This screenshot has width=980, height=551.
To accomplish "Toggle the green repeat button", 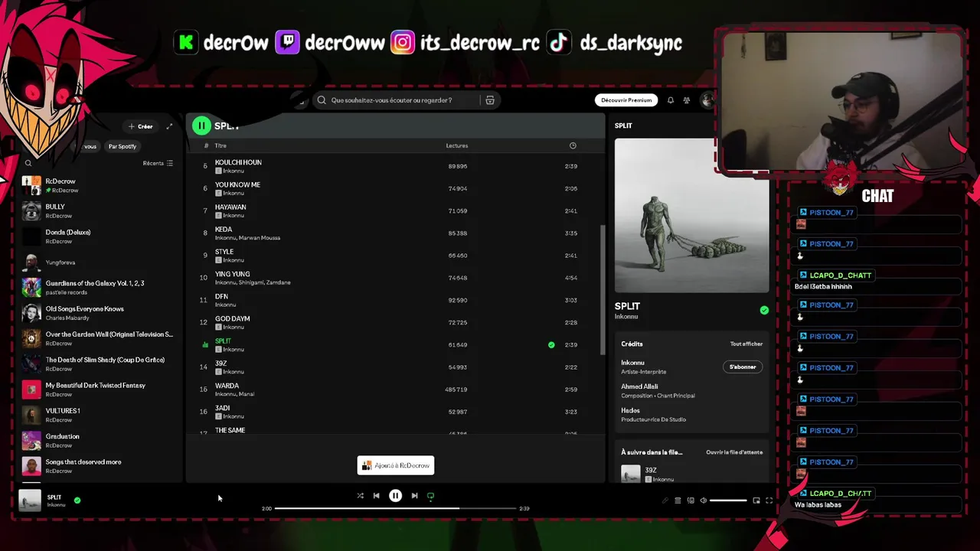I will coord(430,496).
